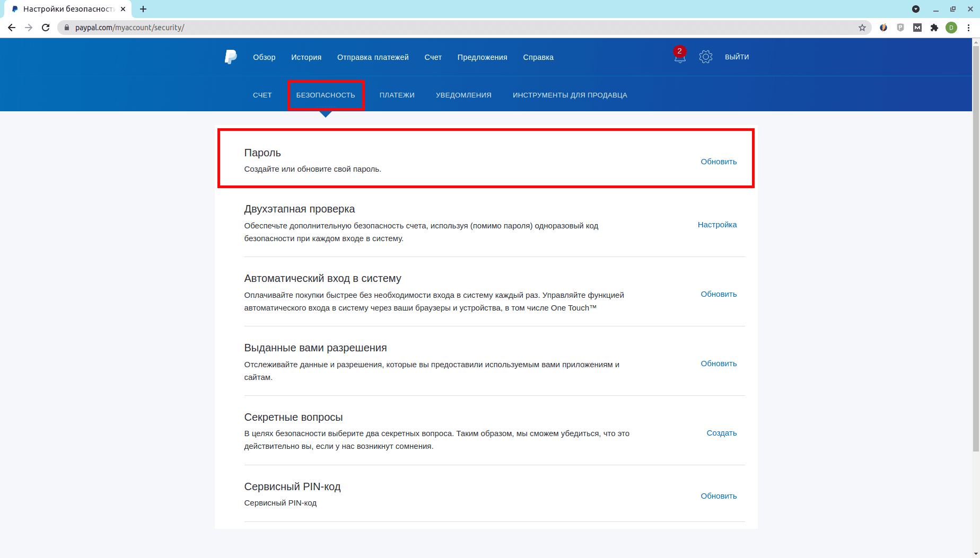
Task: Click Настройка for Двухэтапная проверка
Action: (717, 225)
